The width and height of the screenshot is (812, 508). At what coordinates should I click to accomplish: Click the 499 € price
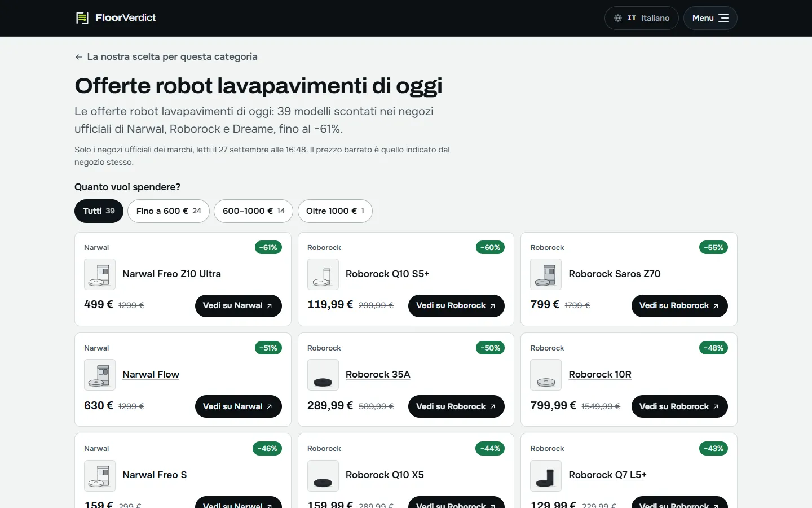[x=99, y=305]
